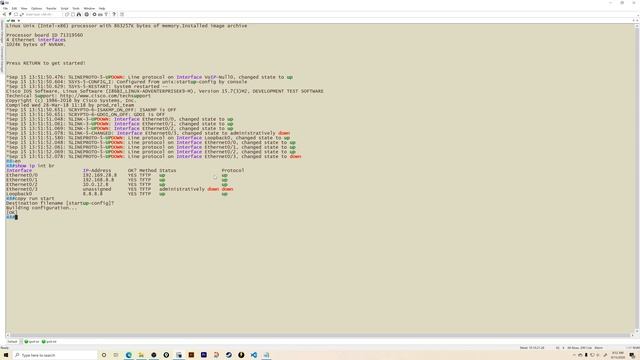
Task: Open Visual Studio Code from taskbar
Action: tap(254, 355)
